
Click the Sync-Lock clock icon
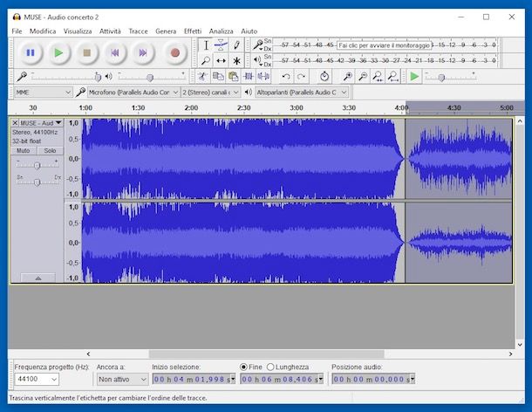(x=324, y=77)
